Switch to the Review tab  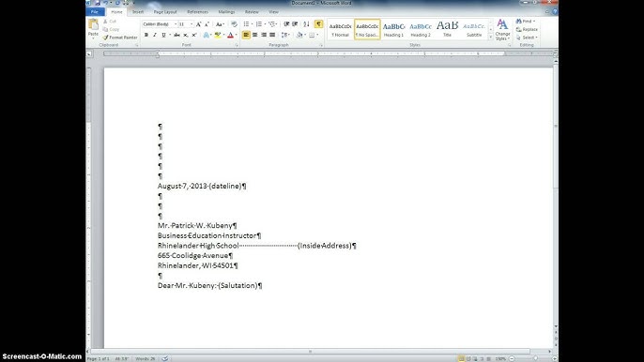click(x=252, y=12)
